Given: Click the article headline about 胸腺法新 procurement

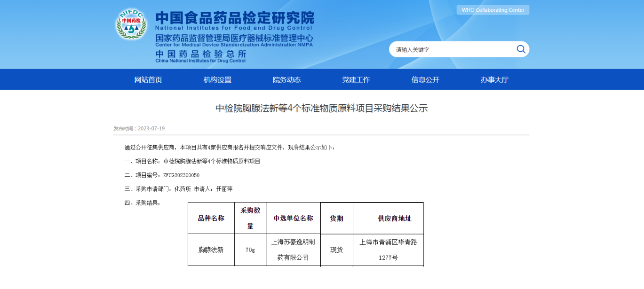Looking at the screenshot, I should [321, 108].
